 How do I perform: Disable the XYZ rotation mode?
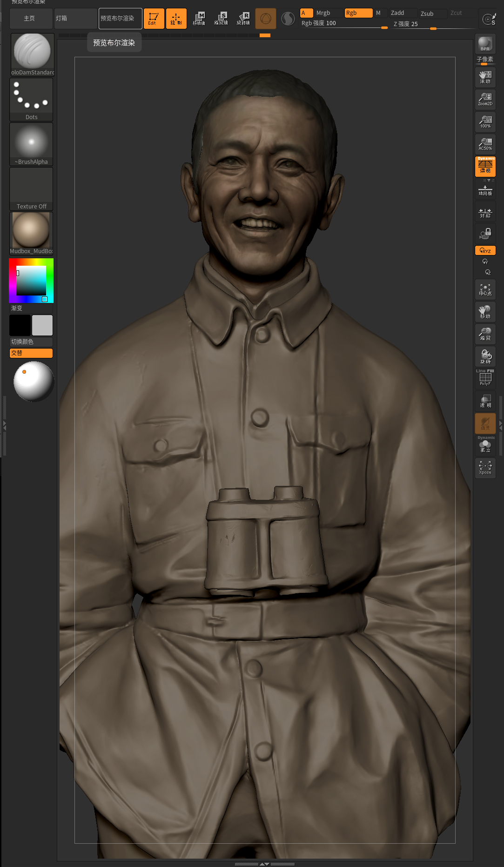coord(485,250)
